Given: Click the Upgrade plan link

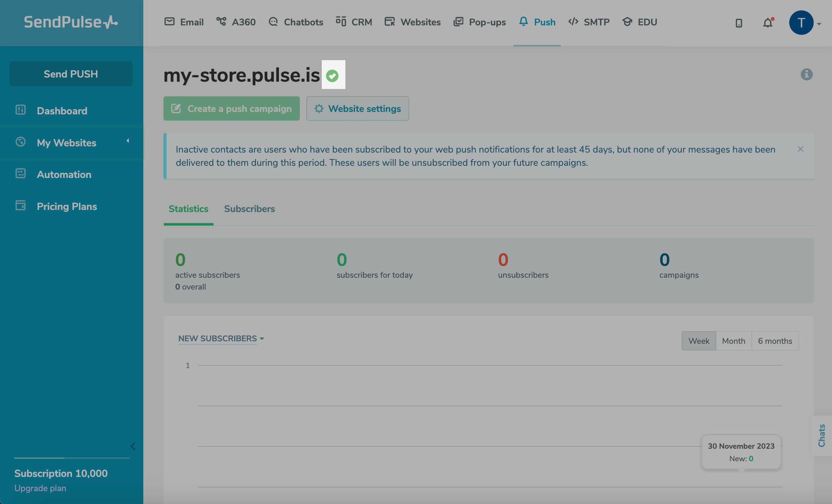Looking at the screenshot, I should [40, 488].
